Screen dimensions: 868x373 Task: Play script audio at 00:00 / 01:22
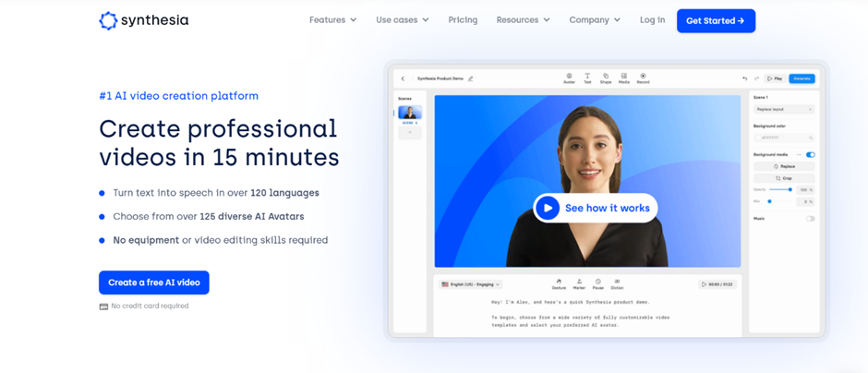(717, 284)
